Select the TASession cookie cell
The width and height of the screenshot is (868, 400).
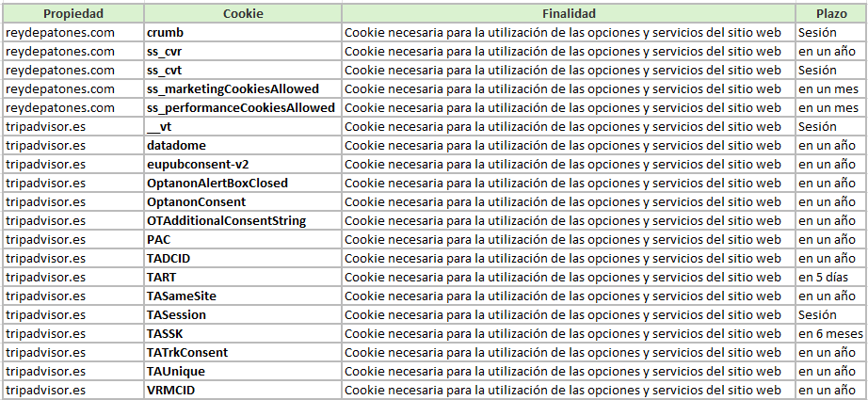click(x=243, y=314)
